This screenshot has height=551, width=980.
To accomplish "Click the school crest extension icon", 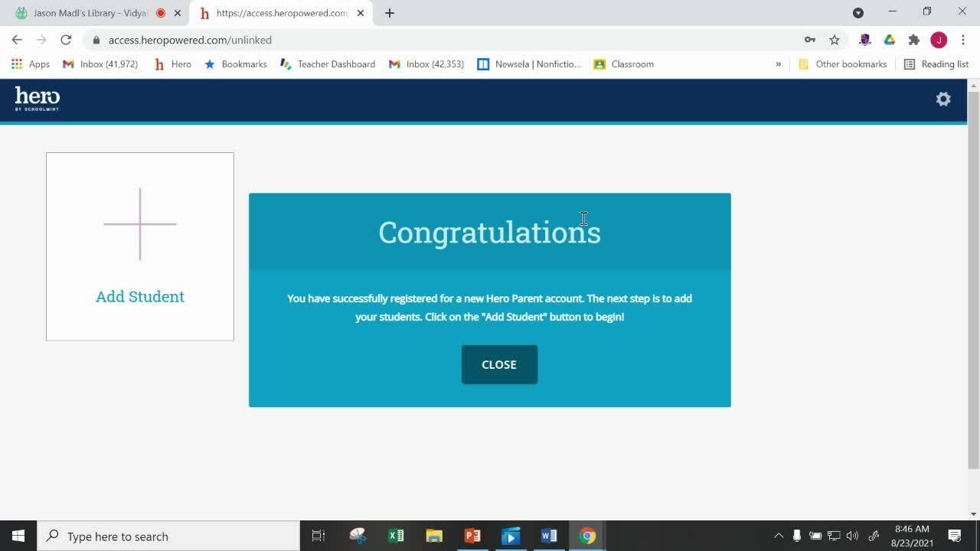I will click(865, 40).
